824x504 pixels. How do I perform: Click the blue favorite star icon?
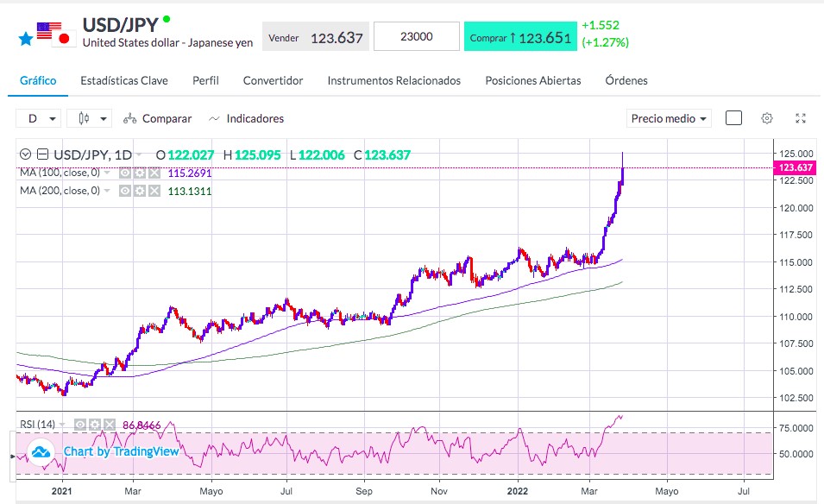pos(26,38)
